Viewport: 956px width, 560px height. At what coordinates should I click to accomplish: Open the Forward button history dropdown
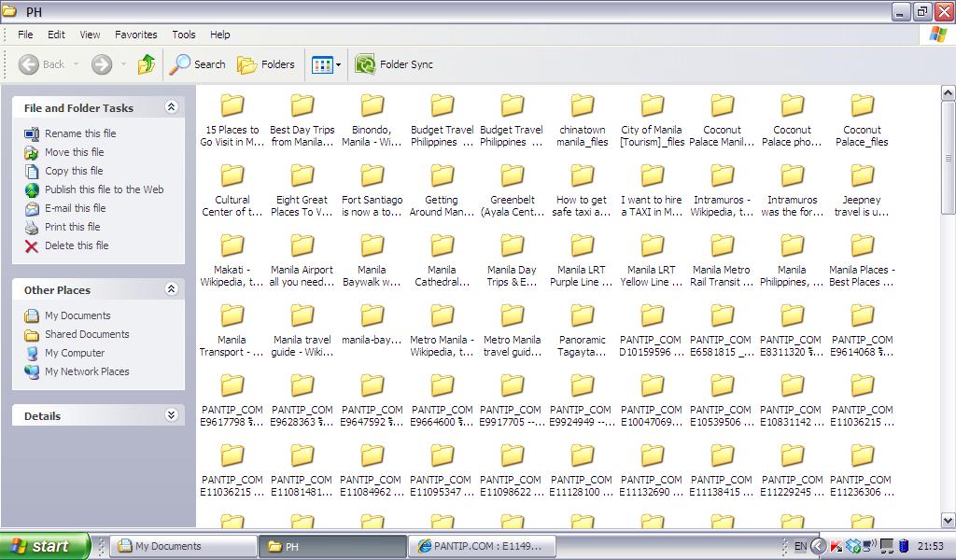[123, 64]
